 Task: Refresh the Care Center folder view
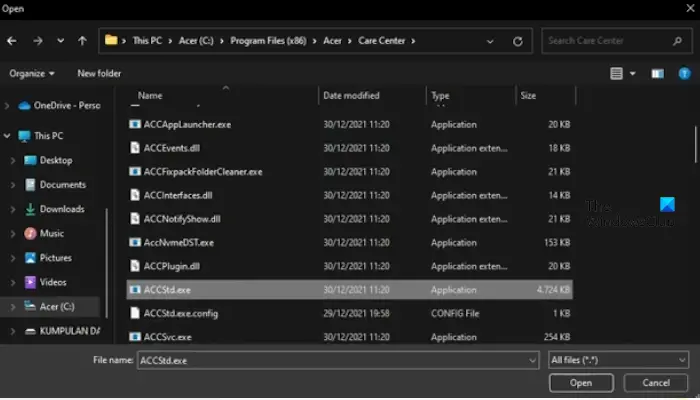pos(517,42)
